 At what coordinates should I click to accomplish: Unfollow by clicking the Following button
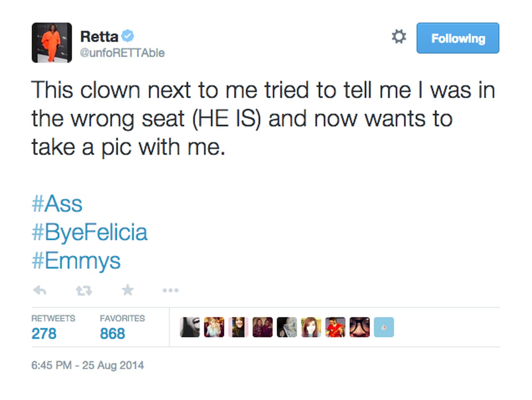458,38
